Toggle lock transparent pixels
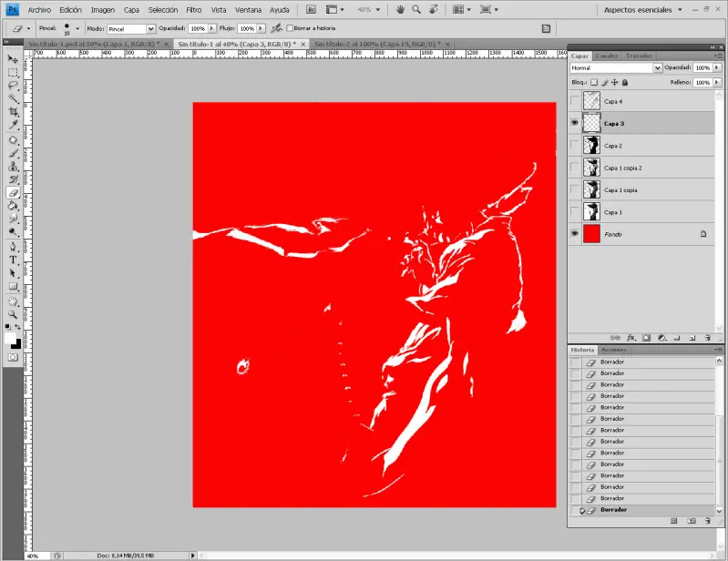 (x=594, y=83)
